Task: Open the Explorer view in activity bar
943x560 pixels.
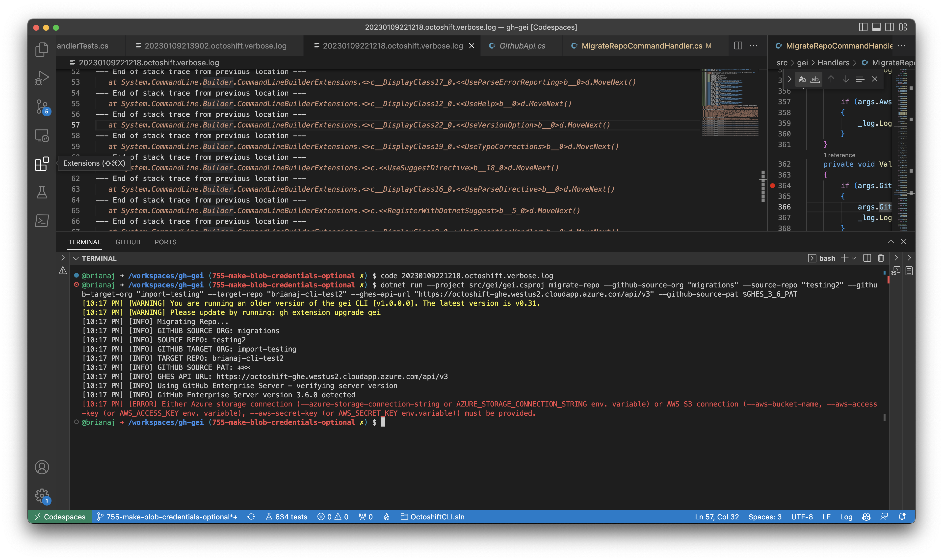Action: click(42, 49)
